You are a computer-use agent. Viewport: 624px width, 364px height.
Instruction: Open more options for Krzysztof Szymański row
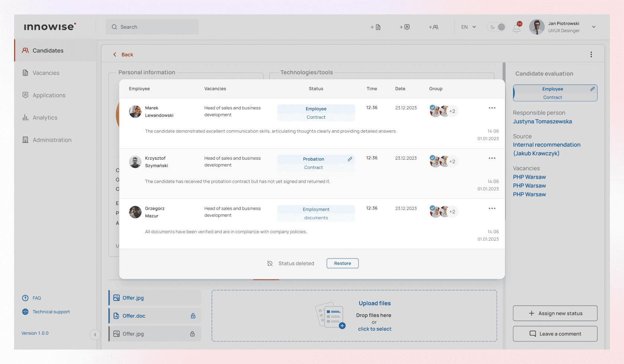point(492,158)
